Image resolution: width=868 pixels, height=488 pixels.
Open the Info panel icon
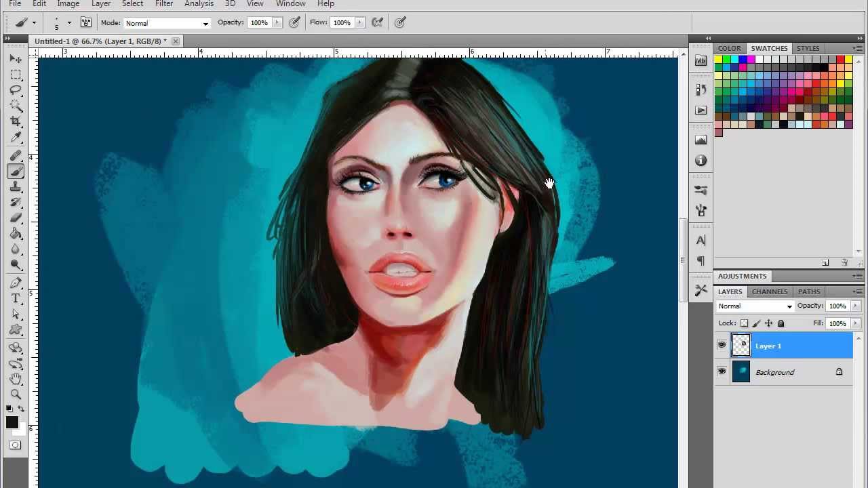701,161
